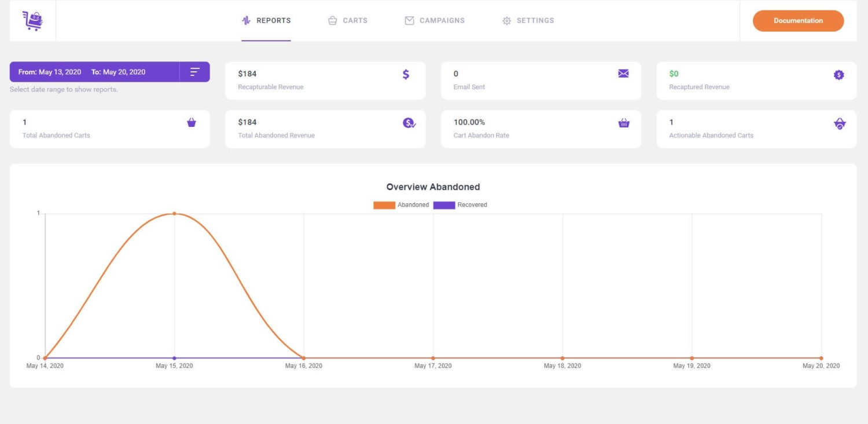Click the coin icon on Recaptured Revenue card
Image resolution: width=868 pixels, height=424 pixels.
point(838,75)
